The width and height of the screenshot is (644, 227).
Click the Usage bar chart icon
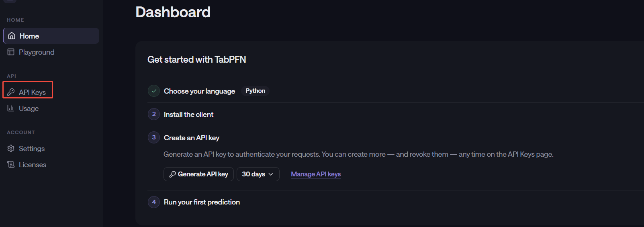(x=11, y=108)
